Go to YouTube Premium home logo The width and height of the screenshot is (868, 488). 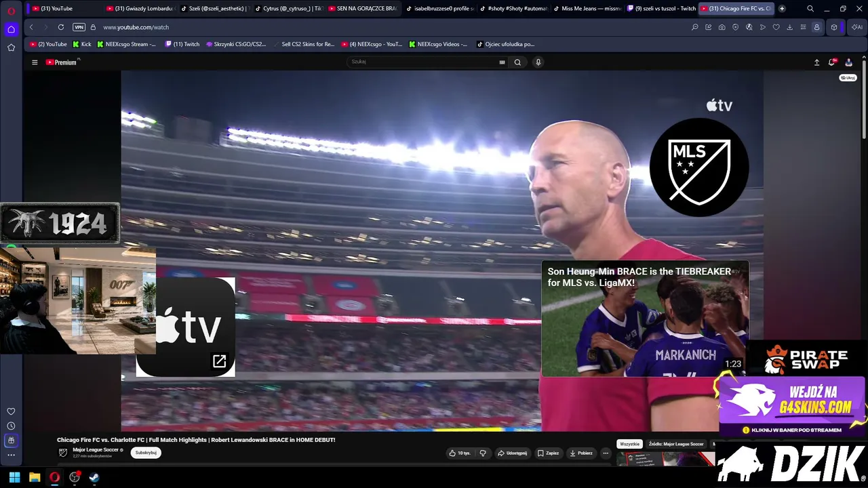pos(62,62)
